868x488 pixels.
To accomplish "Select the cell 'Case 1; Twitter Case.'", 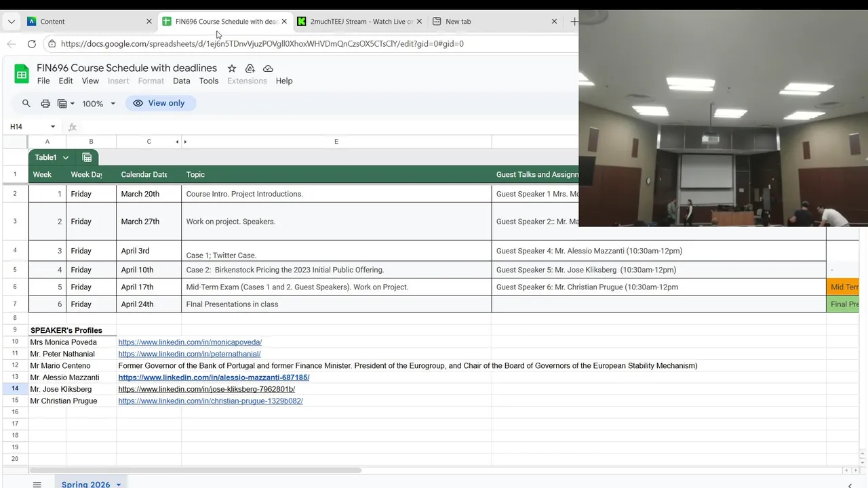I will (x=336, y=251).
